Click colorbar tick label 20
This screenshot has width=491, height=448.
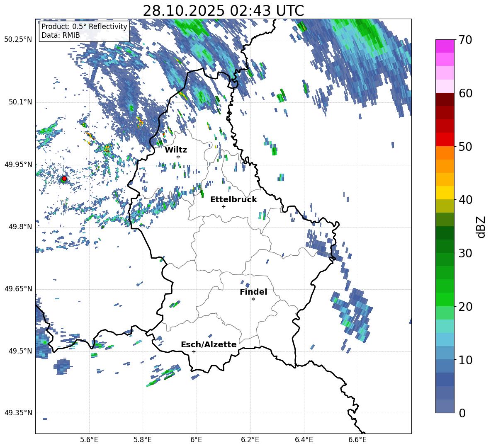[x=465, y=306]
